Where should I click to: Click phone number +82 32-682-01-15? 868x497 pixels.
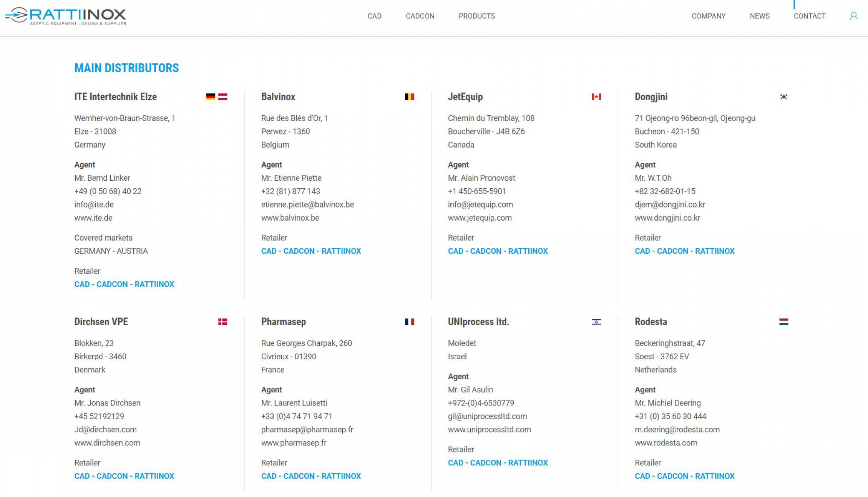[x=665, y=191]
